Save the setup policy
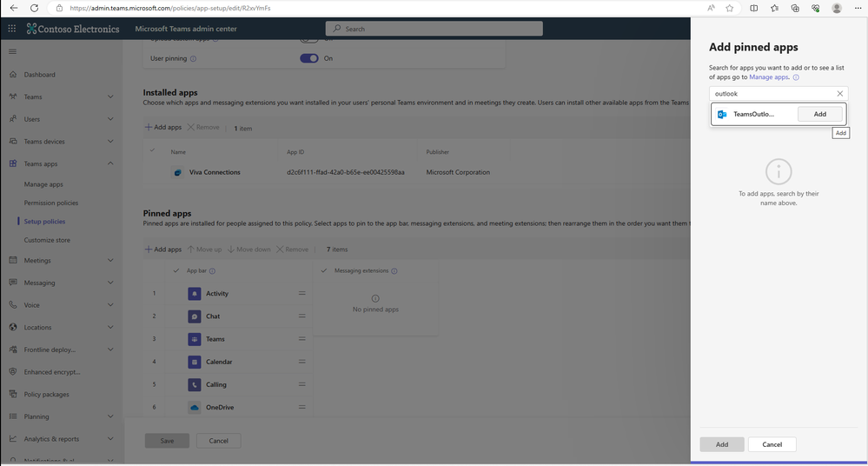Viewport: 868px width, 466px height. [167, 441]
